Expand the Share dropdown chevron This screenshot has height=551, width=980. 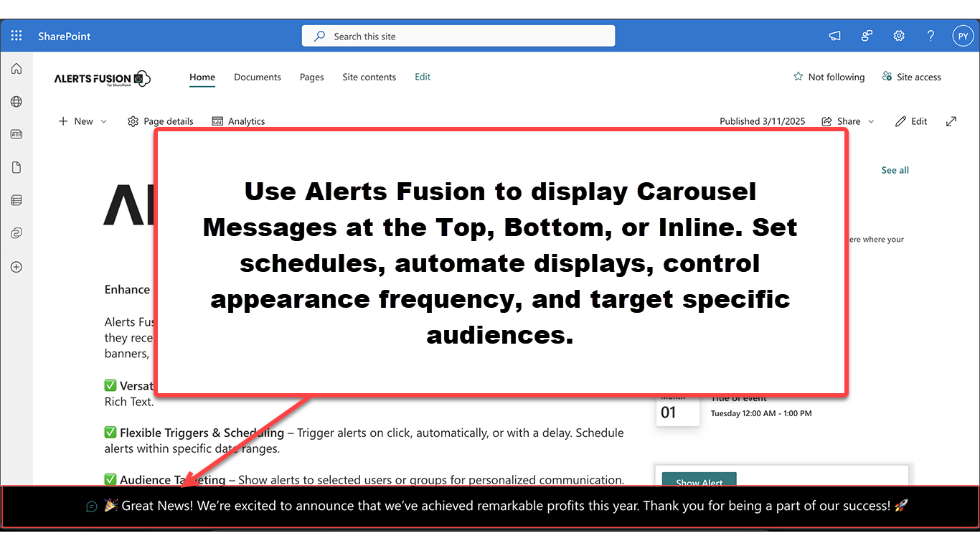pos(872,122)
